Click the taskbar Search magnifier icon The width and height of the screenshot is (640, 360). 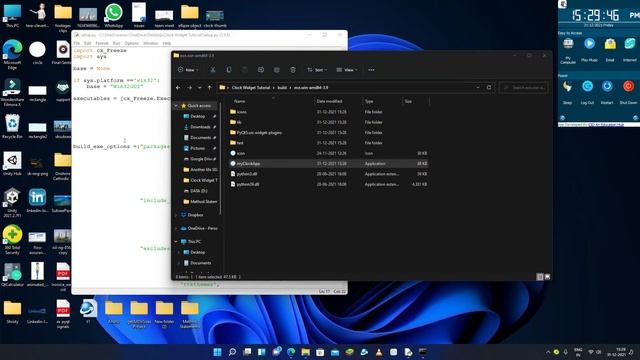tap(232, 352)
